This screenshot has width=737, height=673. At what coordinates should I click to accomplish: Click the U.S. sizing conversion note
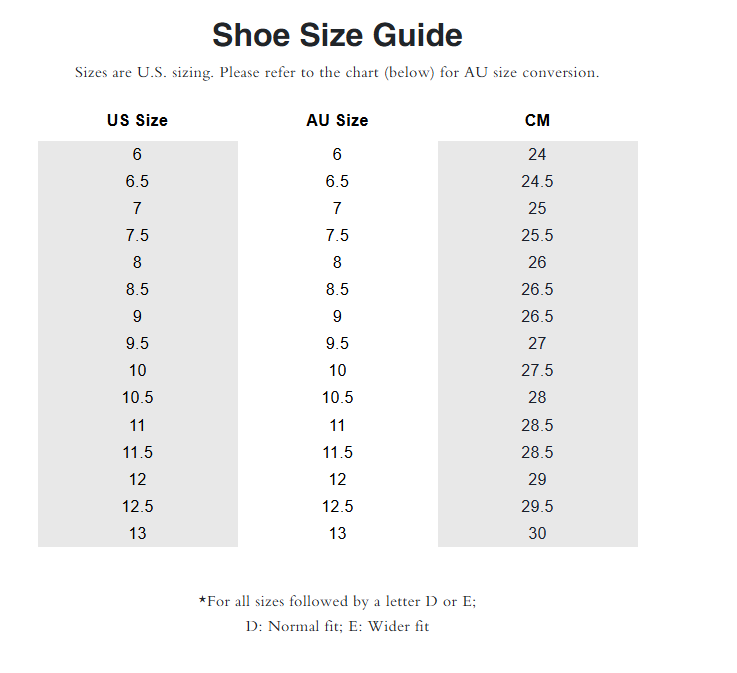337,73
